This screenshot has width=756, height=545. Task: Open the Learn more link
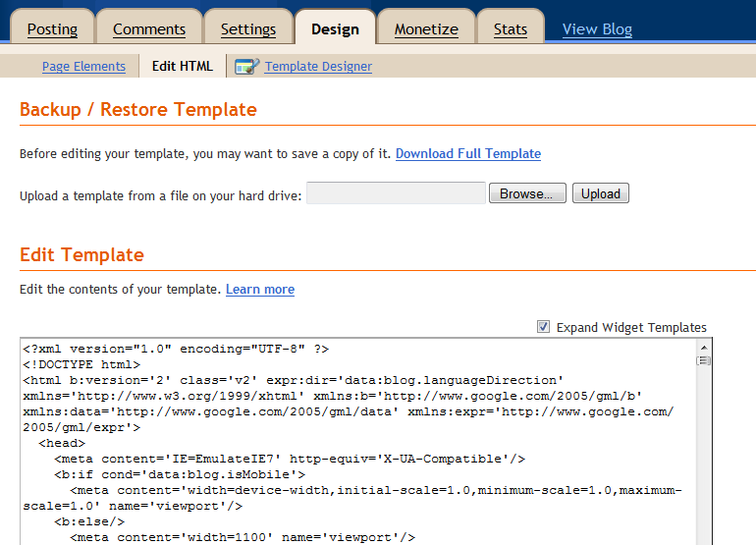pos(260,290)
